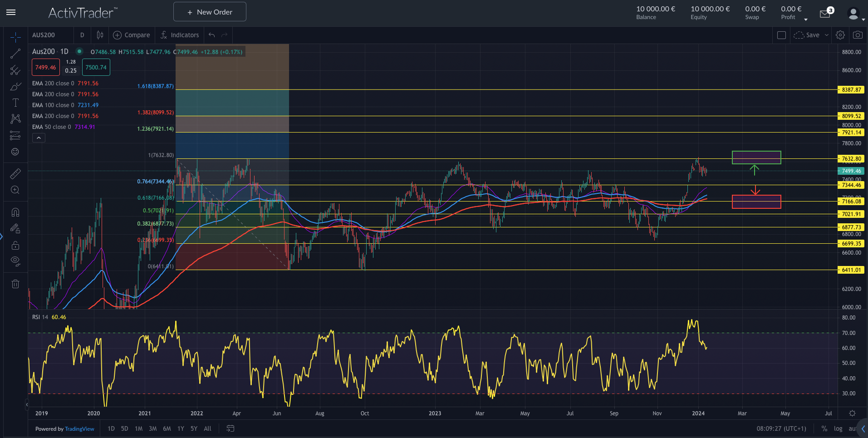Open the Save layout dropdown arrow
Screen dimensions: 868x438
[827, 35]
